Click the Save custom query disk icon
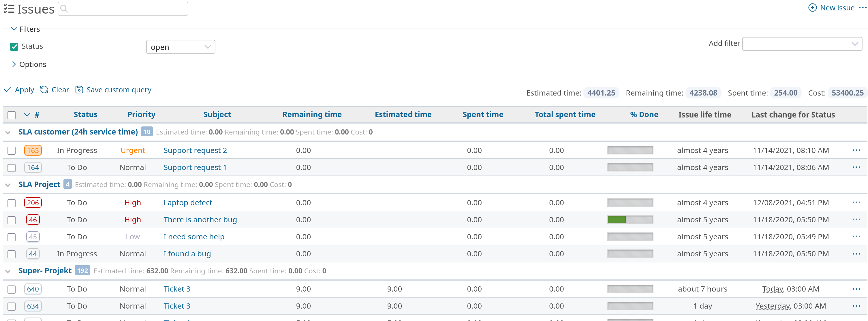This screenshot has width=868, height=321. coord(79,90)
